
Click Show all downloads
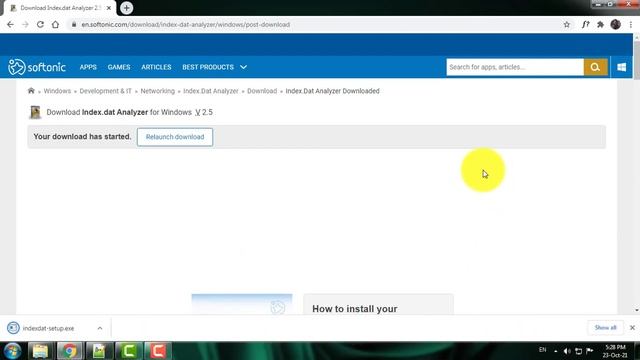click(x=605, y=328)
